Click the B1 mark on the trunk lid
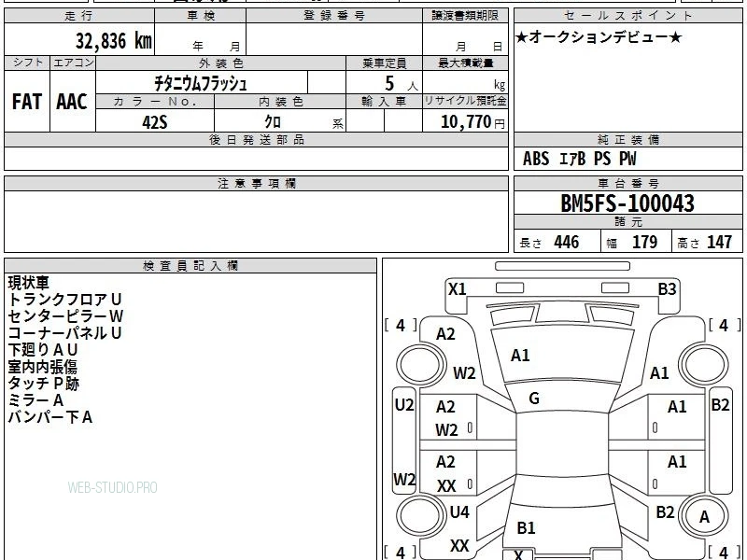747x560 pixels. pyautogui.click(x=526, y=527)
